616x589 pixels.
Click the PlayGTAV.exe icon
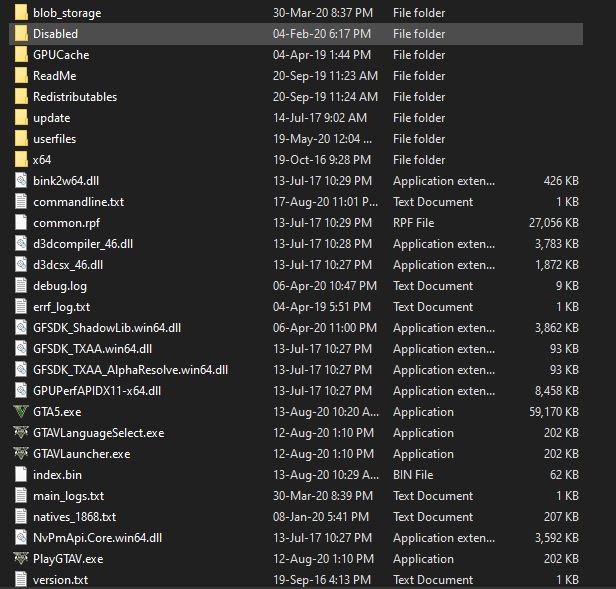21,559
